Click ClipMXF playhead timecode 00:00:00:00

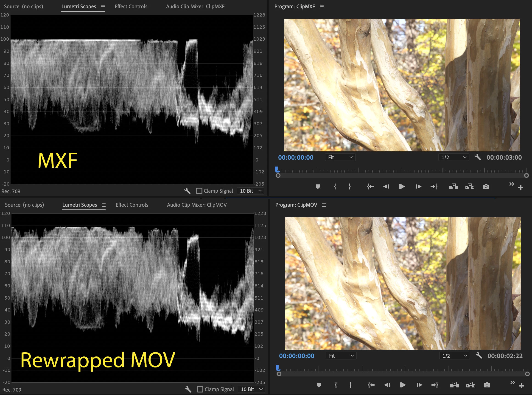296,158
